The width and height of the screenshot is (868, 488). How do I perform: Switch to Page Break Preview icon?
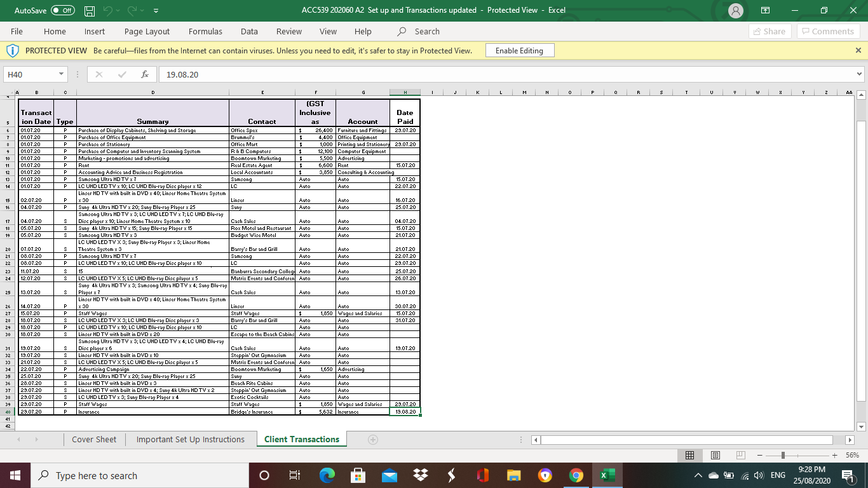coord(740,455)
